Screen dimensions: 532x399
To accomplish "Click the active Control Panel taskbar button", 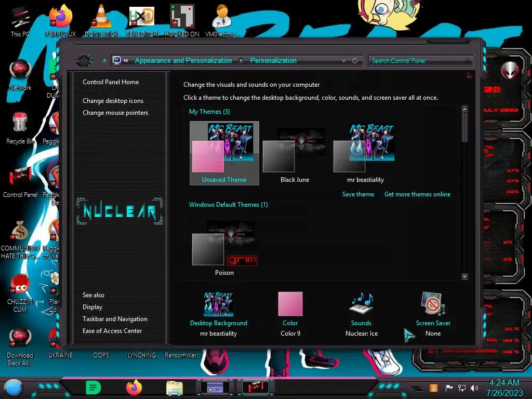I will [256, 388].
